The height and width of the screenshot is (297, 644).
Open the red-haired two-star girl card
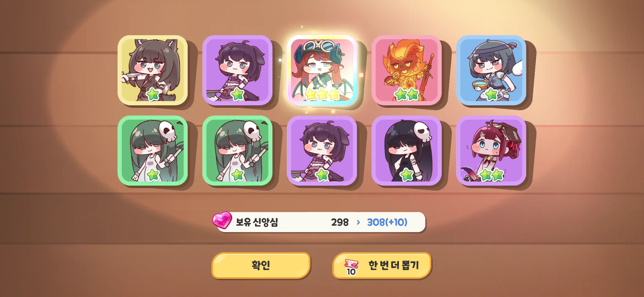491,150
